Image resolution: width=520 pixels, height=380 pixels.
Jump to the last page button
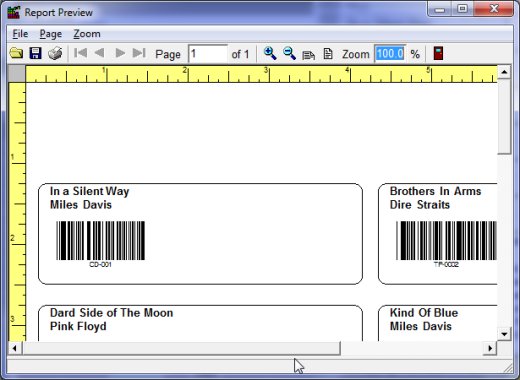(x=139, y=53)
